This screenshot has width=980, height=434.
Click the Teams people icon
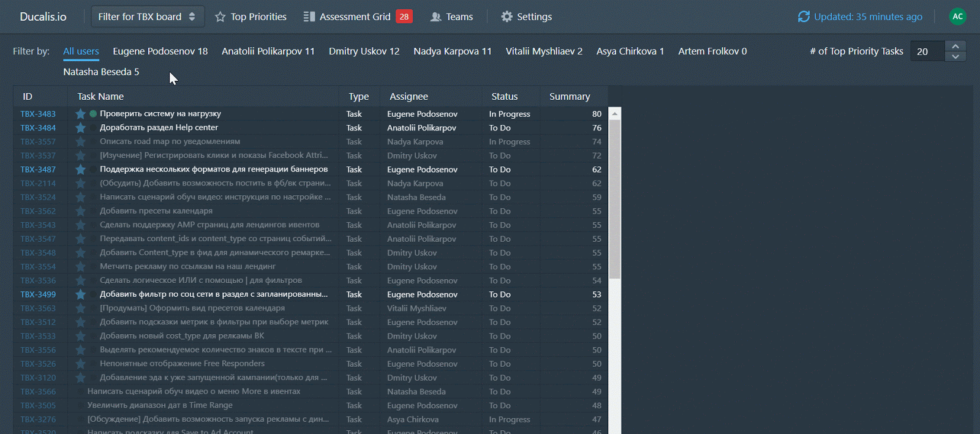(x=435, y=17)
